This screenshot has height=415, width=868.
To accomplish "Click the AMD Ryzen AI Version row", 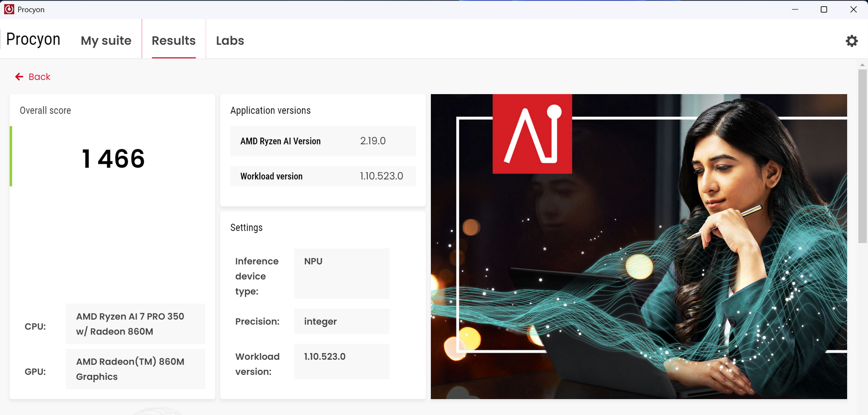I will tap(322, 141).
